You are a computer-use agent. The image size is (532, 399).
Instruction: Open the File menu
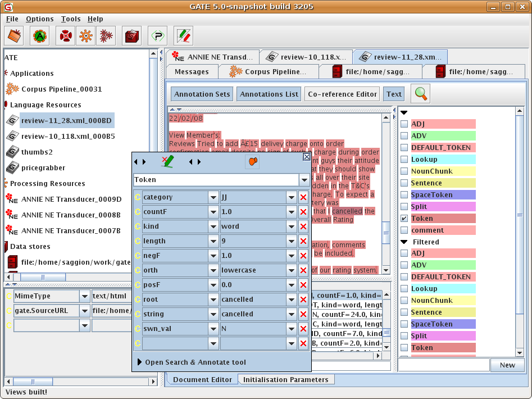[x=12, y=19]
